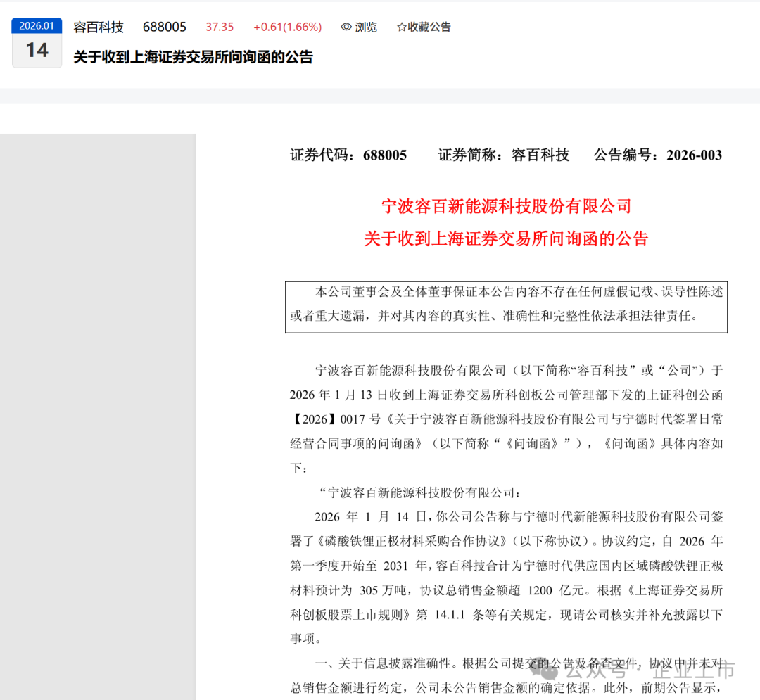Open announcement title 关于收到上海证券交易所问询函的公告
Image resolution: width=760 pixels, height=700 pixels.
(x=193, y=57)
